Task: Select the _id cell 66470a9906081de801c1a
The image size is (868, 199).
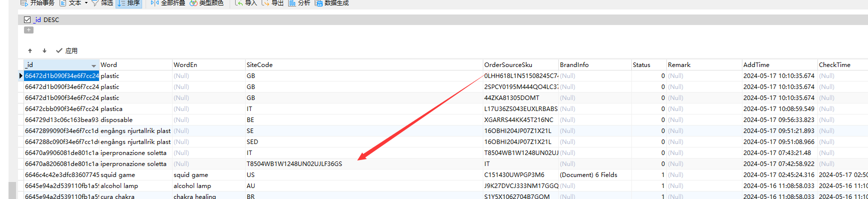Action: point(62,153)
